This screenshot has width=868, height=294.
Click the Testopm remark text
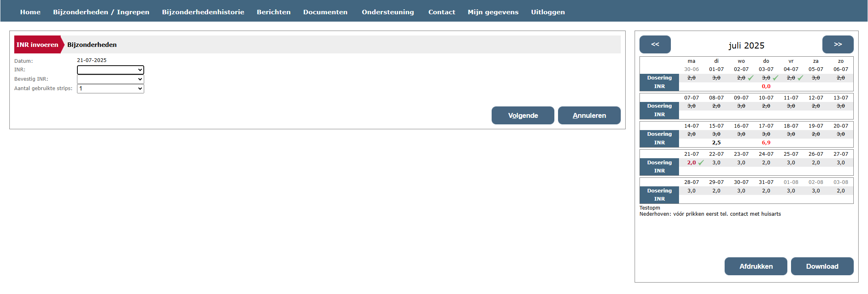650,208
